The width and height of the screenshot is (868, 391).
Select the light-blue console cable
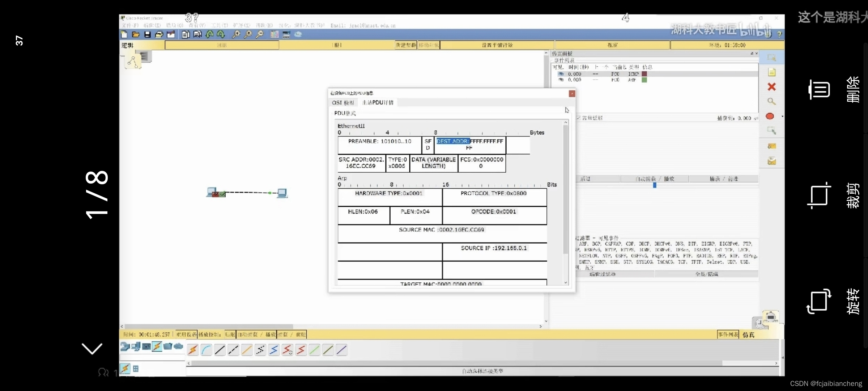[206, 350]
